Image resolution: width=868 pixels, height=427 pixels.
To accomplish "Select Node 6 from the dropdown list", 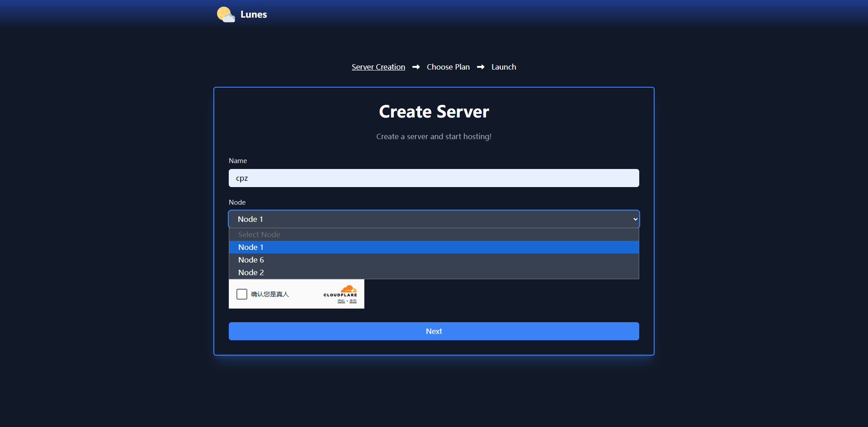I will tap(251, 260).
